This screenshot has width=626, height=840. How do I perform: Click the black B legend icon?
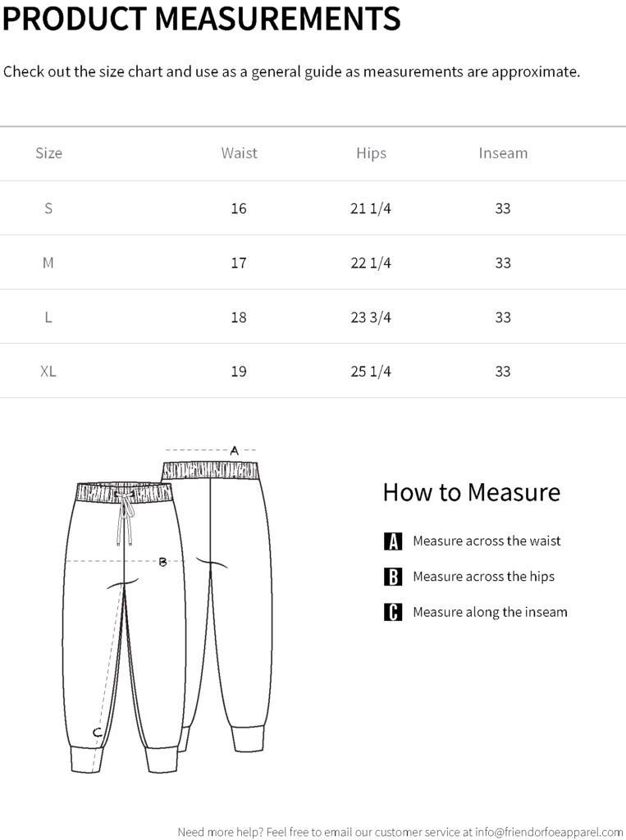click(393, 577)
